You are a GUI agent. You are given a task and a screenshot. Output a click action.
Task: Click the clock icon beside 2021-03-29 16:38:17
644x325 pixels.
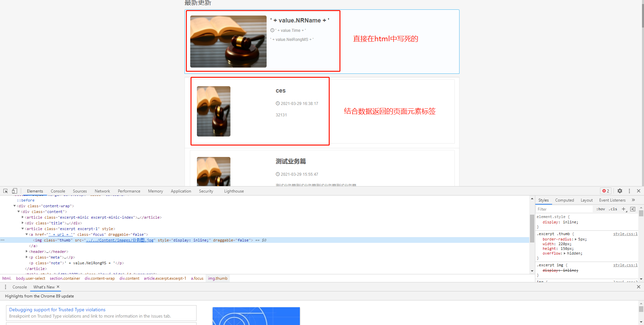pos(278,103)
